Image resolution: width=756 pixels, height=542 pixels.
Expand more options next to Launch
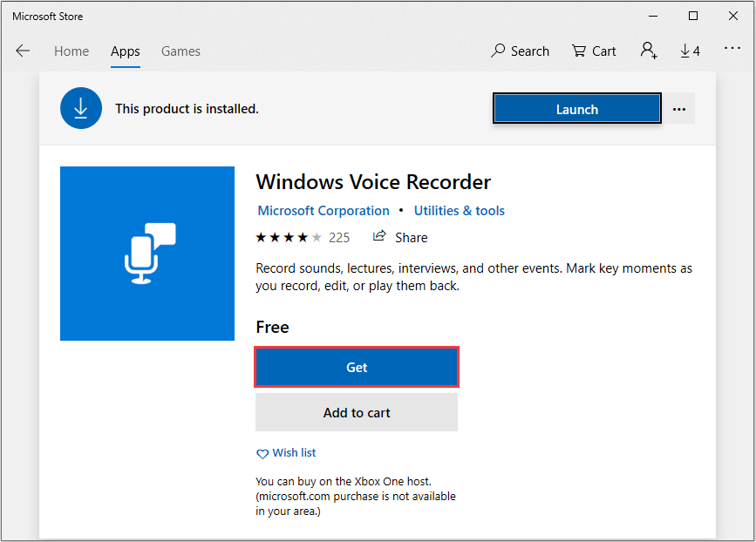click(x=679, y=109)
